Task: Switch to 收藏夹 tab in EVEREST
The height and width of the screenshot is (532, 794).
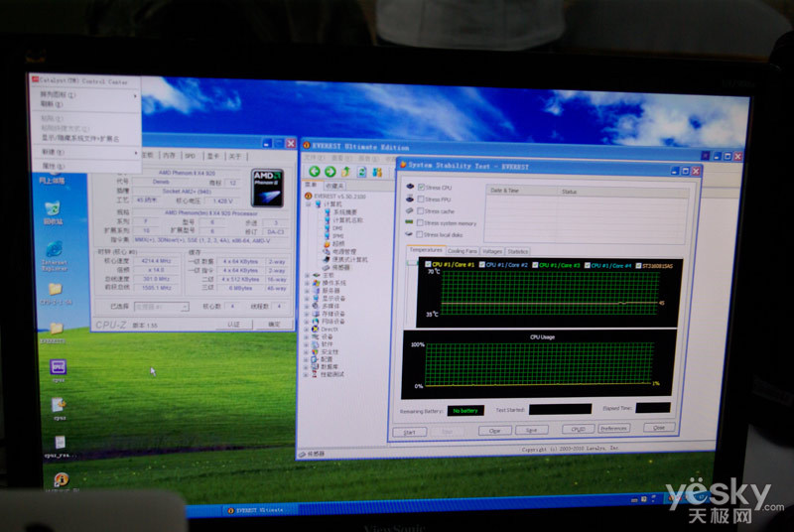Action: [x=334, y=186]
